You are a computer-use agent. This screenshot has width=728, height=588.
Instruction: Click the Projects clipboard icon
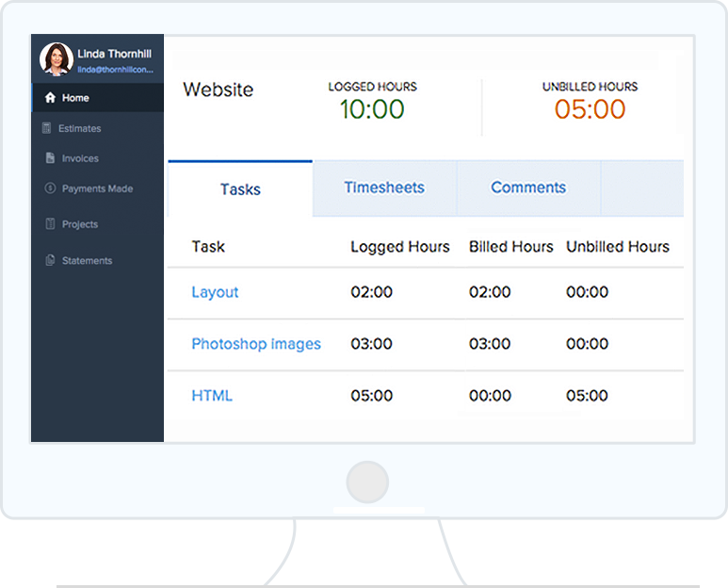click(50, 224)
